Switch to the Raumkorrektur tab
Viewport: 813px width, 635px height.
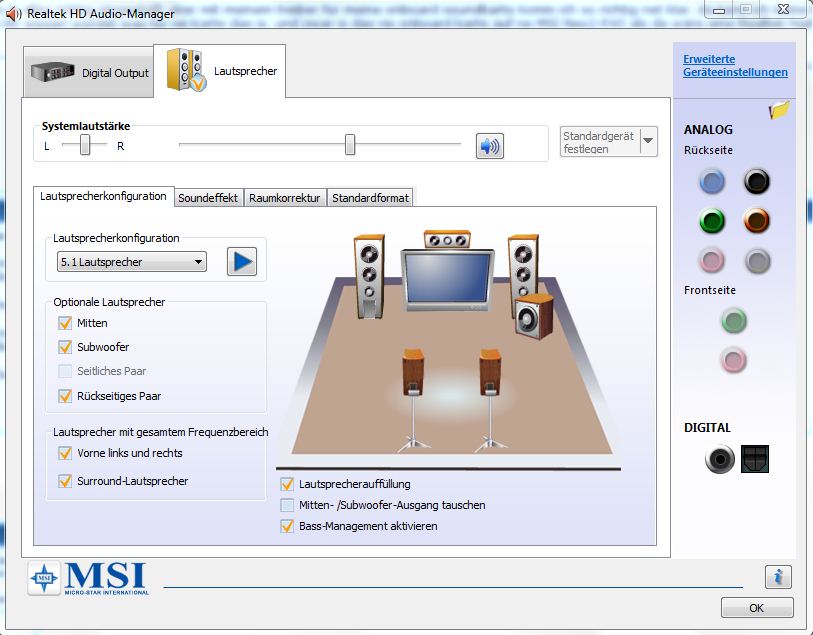[285, 197]
